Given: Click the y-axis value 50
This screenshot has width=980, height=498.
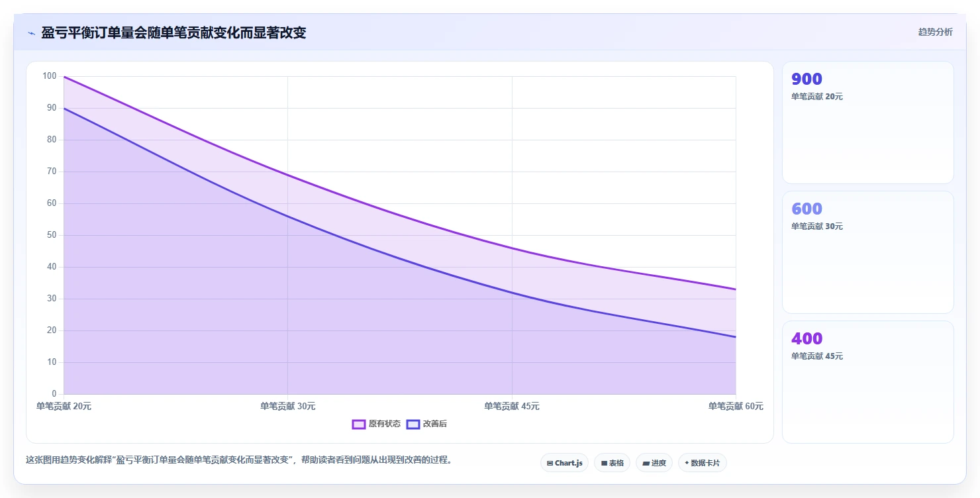Looking at the screenshot, I should [x=52, y=235].
